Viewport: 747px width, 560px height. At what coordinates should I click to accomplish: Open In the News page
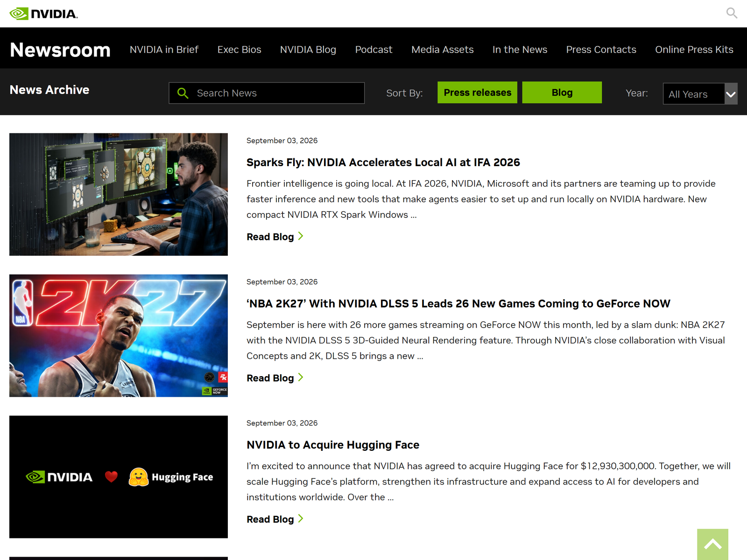(520, 49)
